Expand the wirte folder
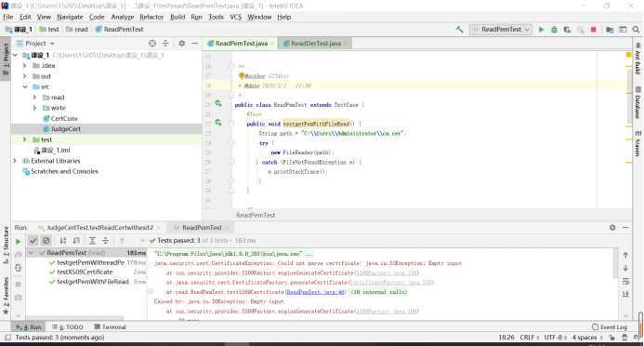Image resolution: width=644 pixels, height=346 pixels. tap(35, 108)
